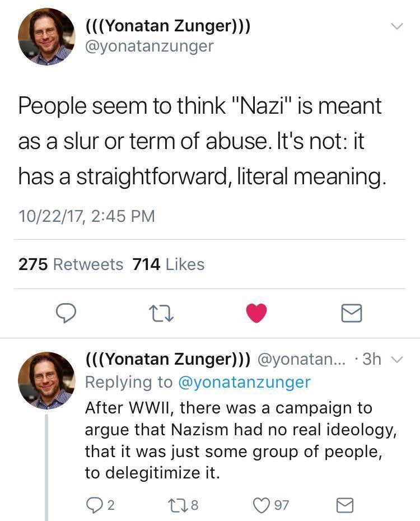Open profile picture on reply tweet
The width and height of the screenshot is (420, 521).
(x=46, y=380)
